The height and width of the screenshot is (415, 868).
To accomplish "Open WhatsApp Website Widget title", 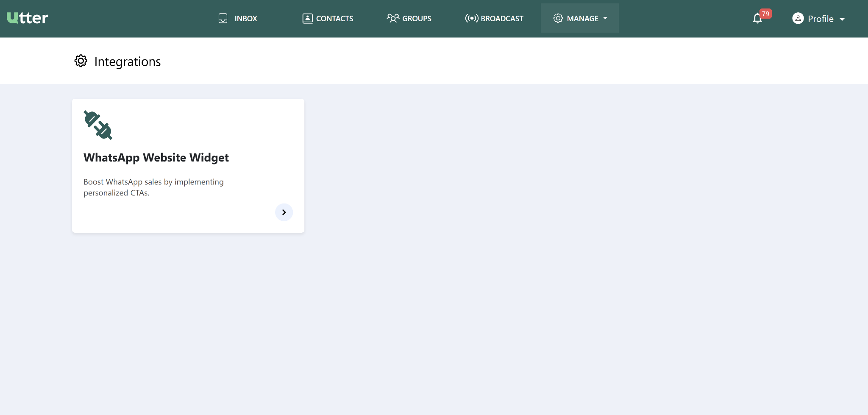I will coord(156,158).
